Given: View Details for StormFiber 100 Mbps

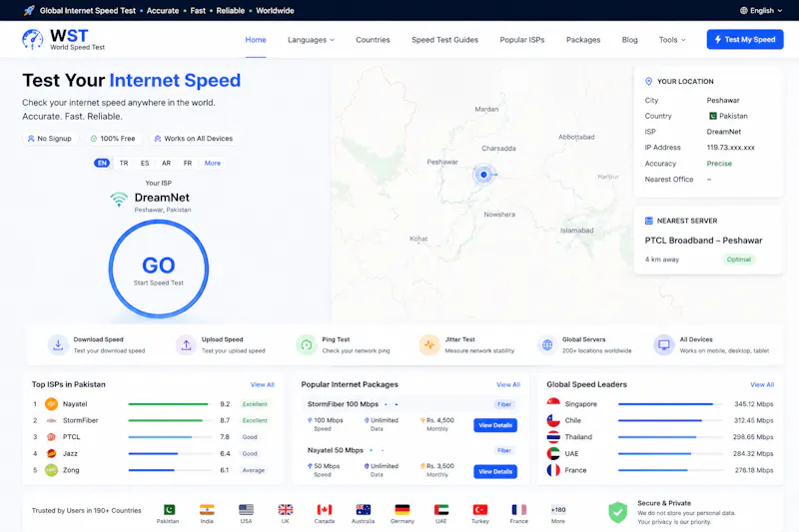Looking at the screenshot, I should [494, 425].
